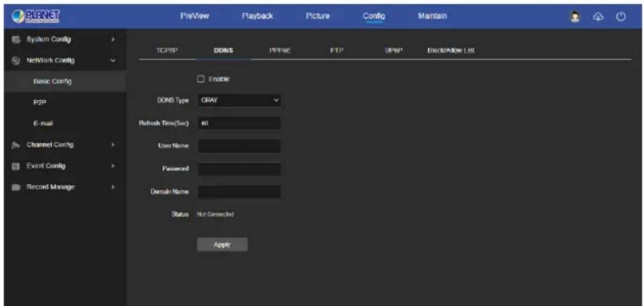Collapse the Network Config menu
This screenshot has width=644, height=306.
click(x=113, y=60)
